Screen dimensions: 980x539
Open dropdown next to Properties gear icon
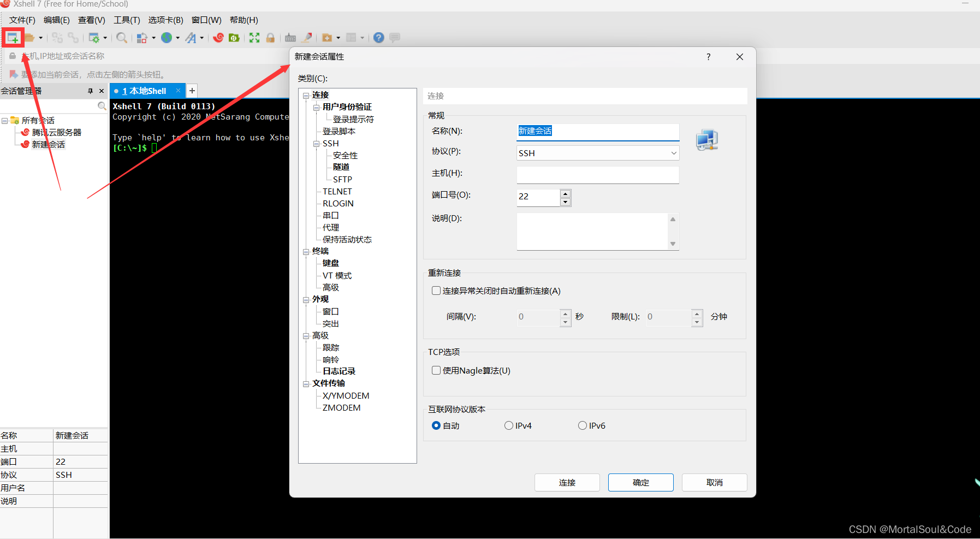[x=105, y=38]
